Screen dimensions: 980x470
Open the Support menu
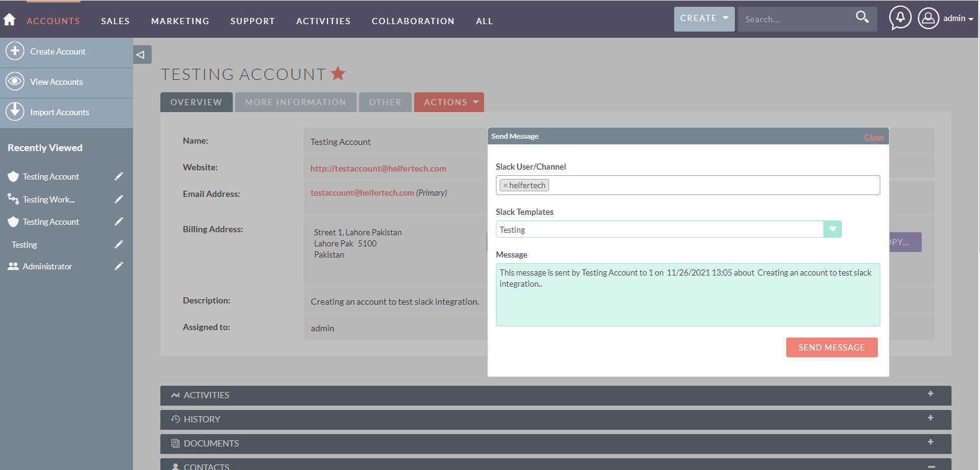click(x=253, y=21)
